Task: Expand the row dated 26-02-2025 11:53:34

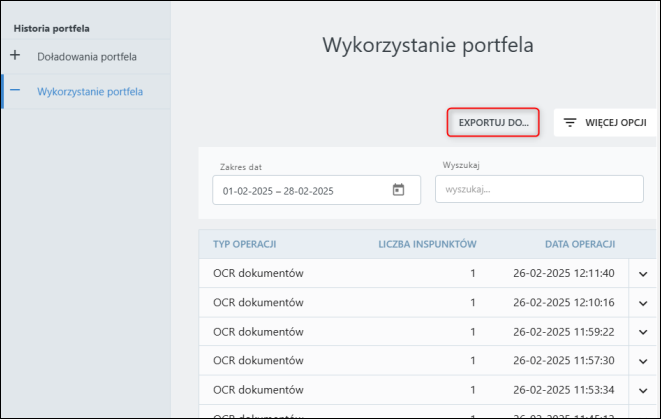Action: pyautogui.click(x=643, y=390)
